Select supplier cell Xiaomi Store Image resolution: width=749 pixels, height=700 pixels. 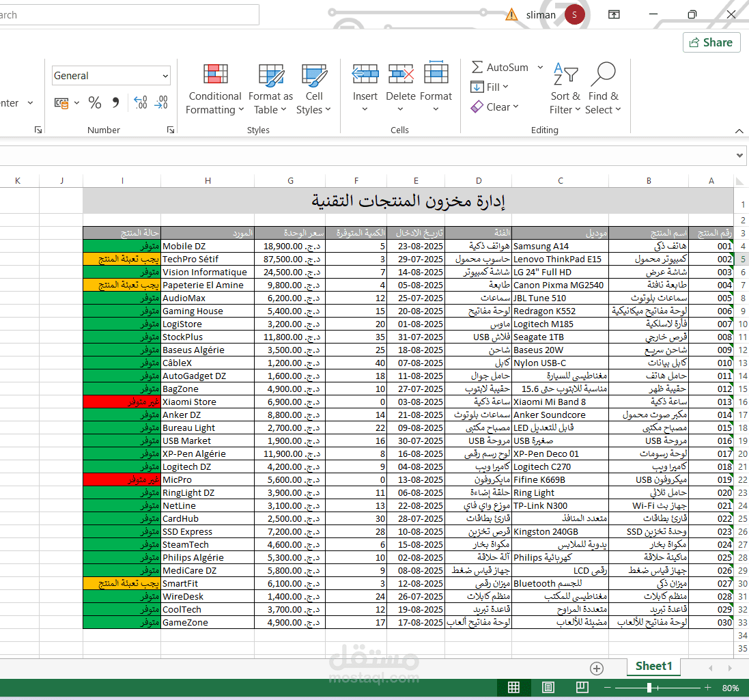pyautogui.click(x=208, y=402)
